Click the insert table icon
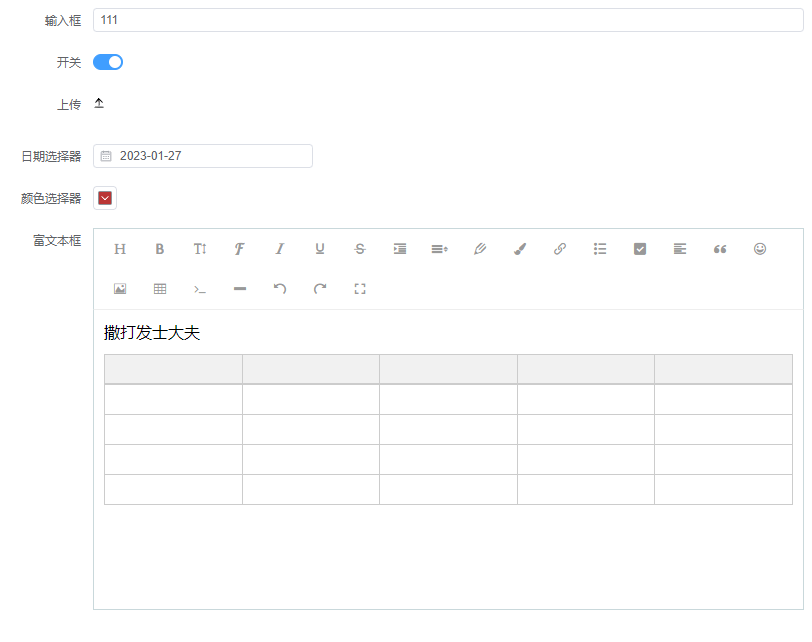This screenshot has height=642, width=812. (160, 289)
